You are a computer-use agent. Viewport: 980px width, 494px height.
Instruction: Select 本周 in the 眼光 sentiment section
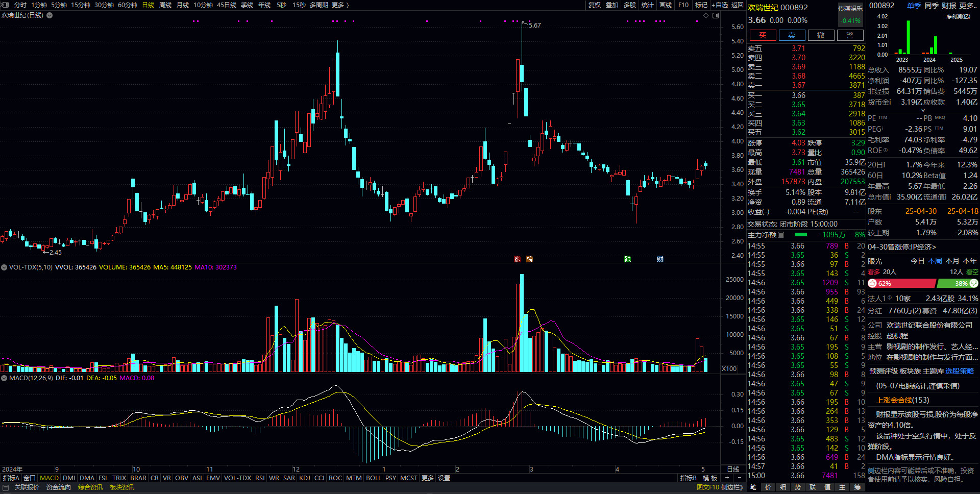[935, 261]
